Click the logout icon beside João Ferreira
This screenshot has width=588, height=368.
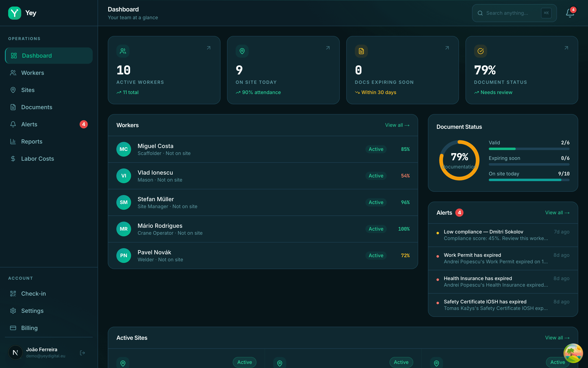[82, 353]
